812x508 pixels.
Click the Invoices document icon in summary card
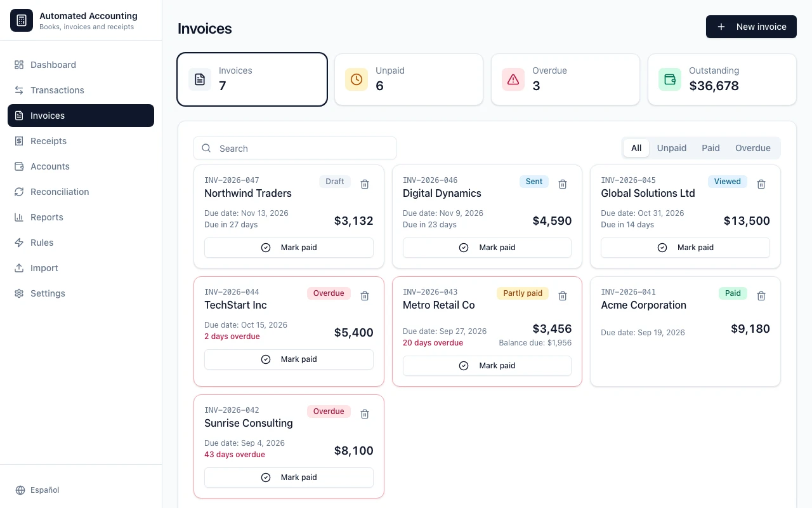click(x=200, y=79)
